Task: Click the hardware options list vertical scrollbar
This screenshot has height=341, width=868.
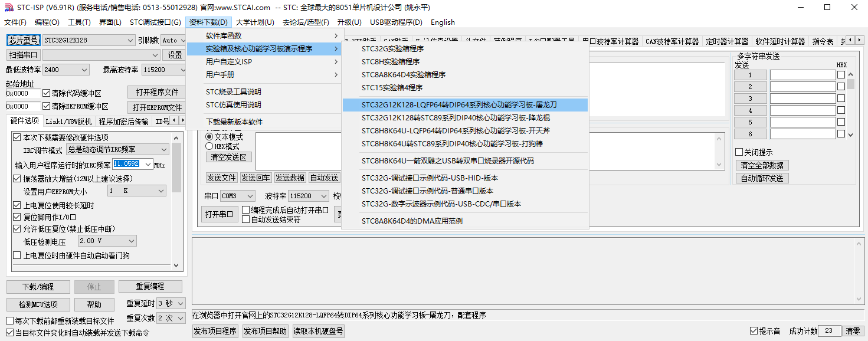Action: point(176,201)
